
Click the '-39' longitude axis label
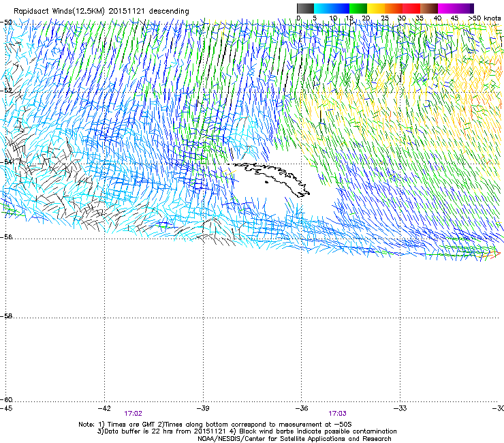click(x=203, y=408)
